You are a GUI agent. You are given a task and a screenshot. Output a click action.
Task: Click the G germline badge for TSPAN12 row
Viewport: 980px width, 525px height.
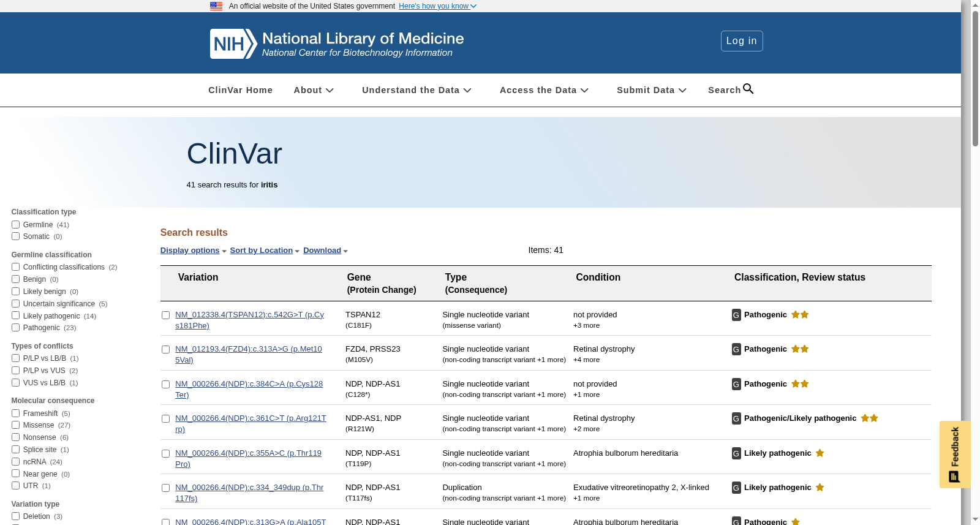coord(736,315)
